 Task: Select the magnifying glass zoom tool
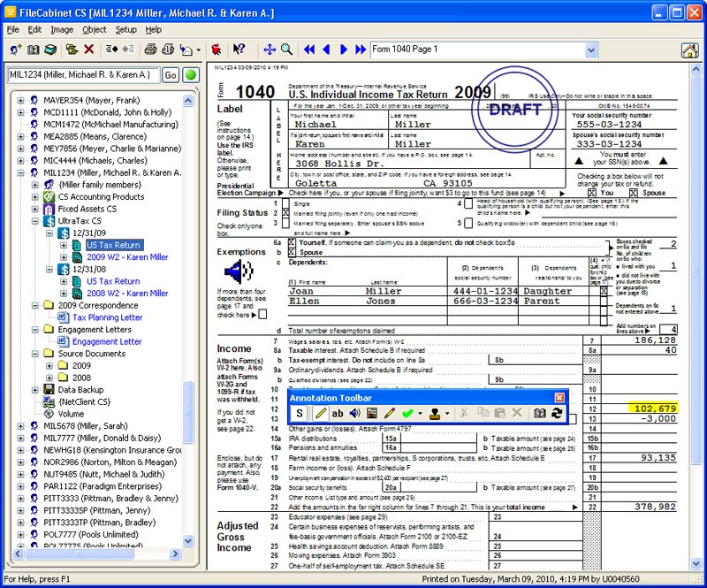click(287, 50)
